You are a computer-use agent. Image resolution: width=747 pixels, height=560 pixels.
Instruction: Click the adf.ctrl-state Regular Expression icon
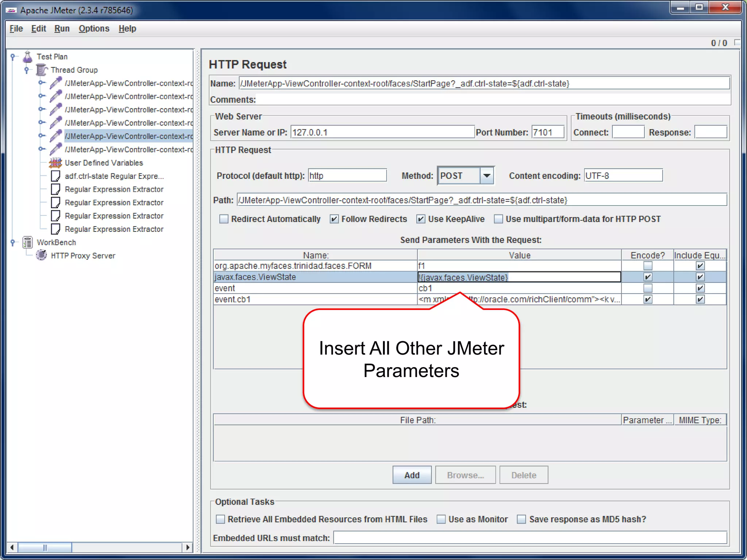[55, 176]
